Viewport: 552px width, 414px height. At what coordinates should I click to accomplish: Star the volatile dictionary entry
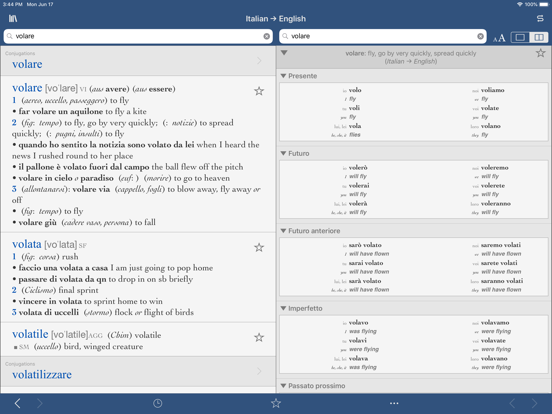(259, 338)
